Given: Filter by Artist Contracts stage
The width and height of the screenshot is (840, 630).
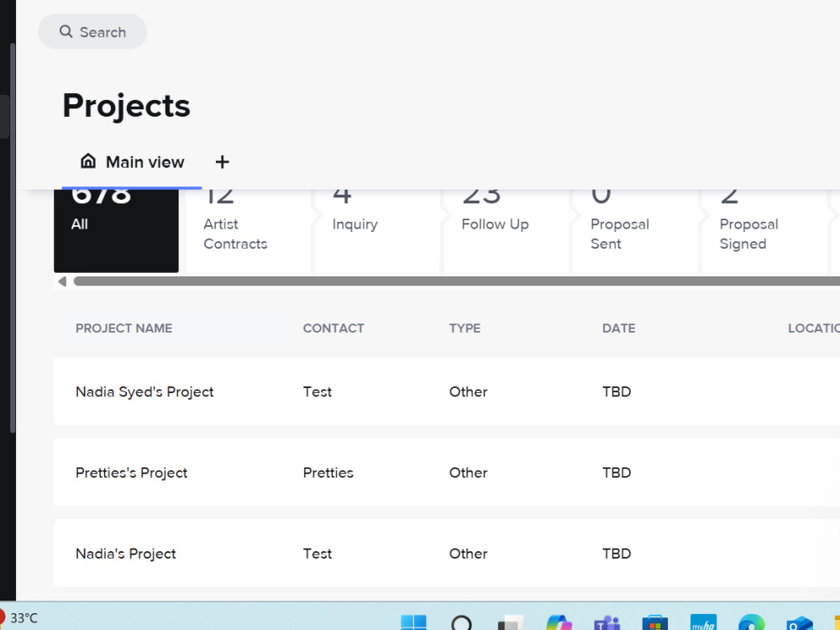Looking at the screenshot, I should point(248,230).
